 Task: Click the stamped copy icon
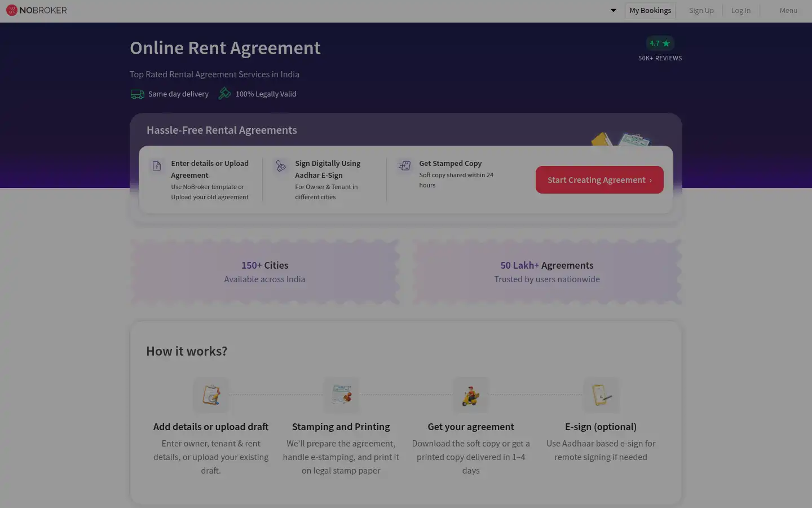(x=404, y=166)
